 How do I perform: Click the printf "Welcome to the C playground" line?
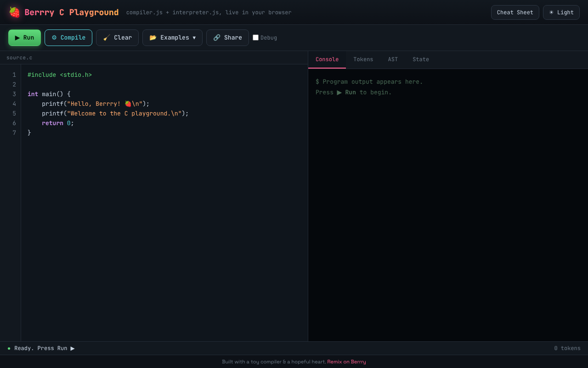point(115,113)
